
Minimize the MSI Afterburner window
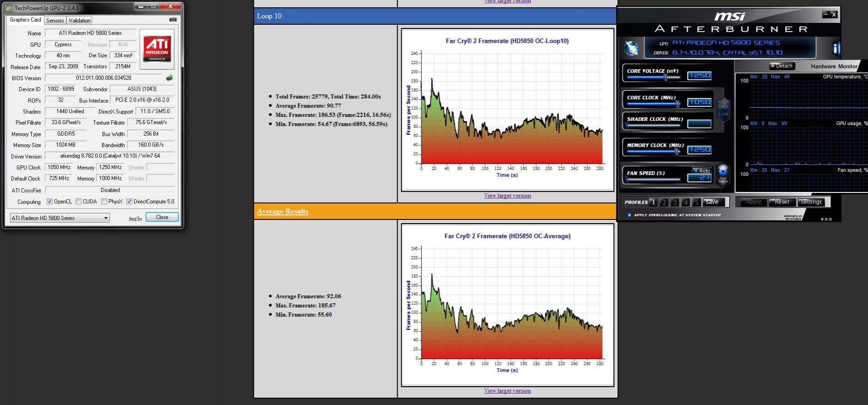pos(826,14)
